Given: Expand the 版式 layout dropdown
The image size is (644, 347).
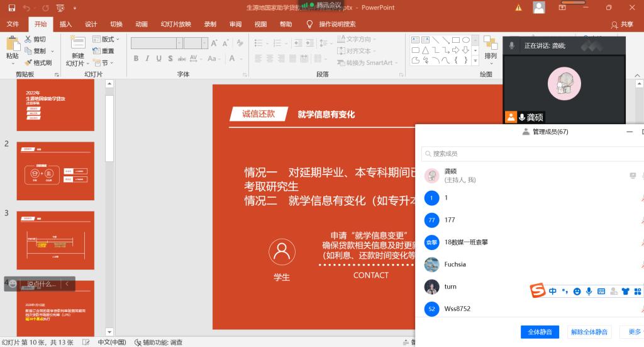Looking at the screenshot, I should [x=111, y=39].
